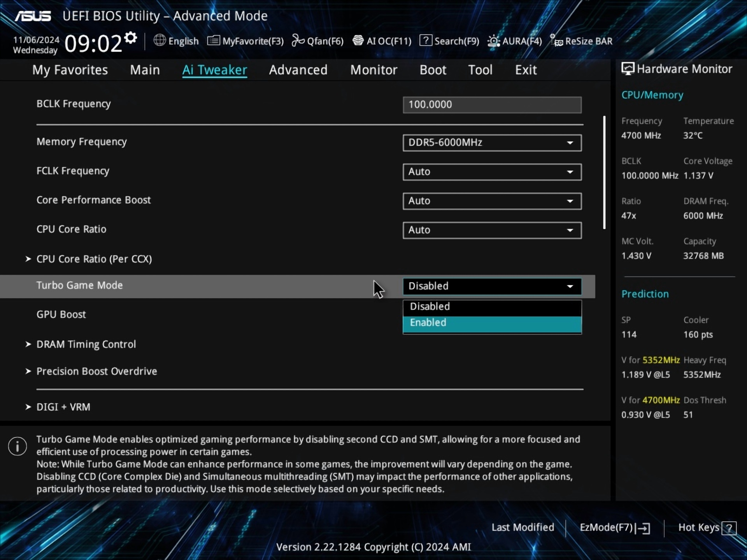Open the clock settings gear icon
The image size is (747, 560).
131,38
